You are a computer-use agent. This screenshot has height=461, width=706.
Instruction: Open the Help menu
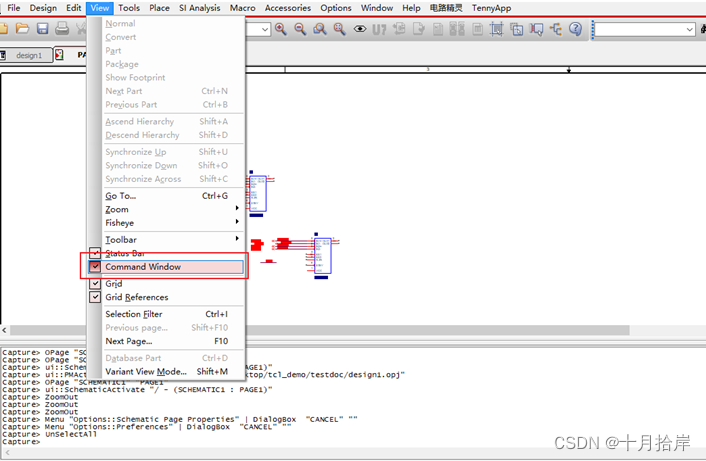tap(411, 8)
